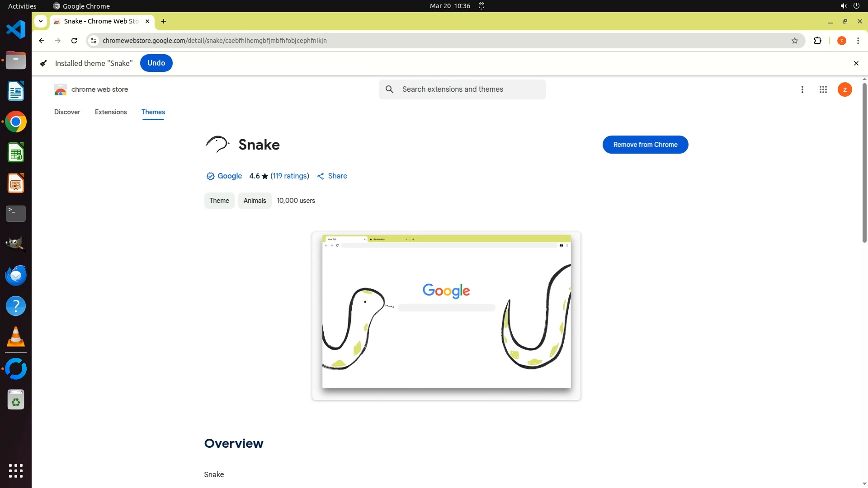Undo the Snake theme installation
This screenshot has height=488, width=868.
[156, 63]
